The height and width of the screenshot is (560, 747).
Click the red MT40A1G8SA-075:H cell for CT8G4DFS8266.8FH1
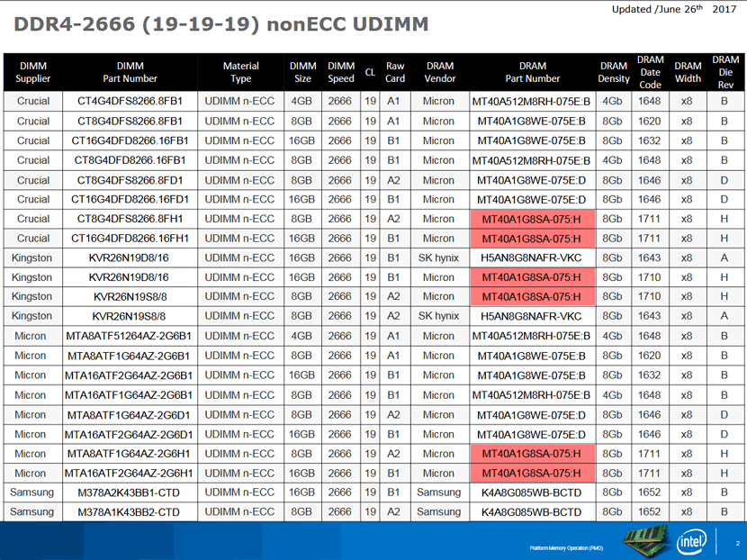(x=532, y=220)
